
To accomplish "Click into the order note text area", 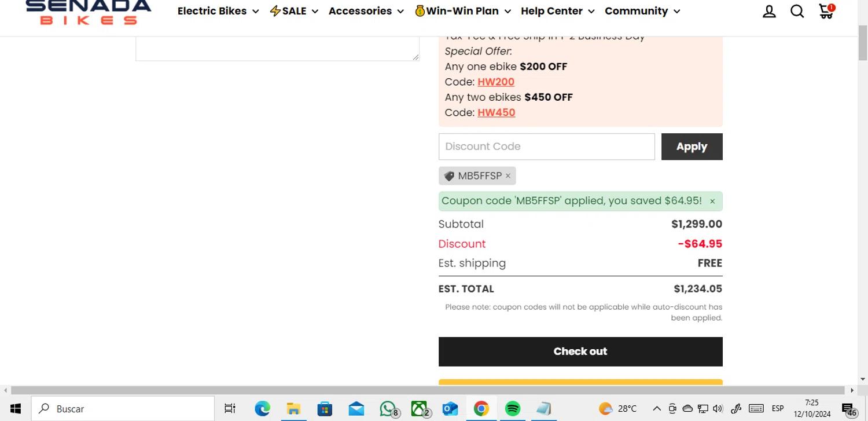I will [x=277, y=49].
